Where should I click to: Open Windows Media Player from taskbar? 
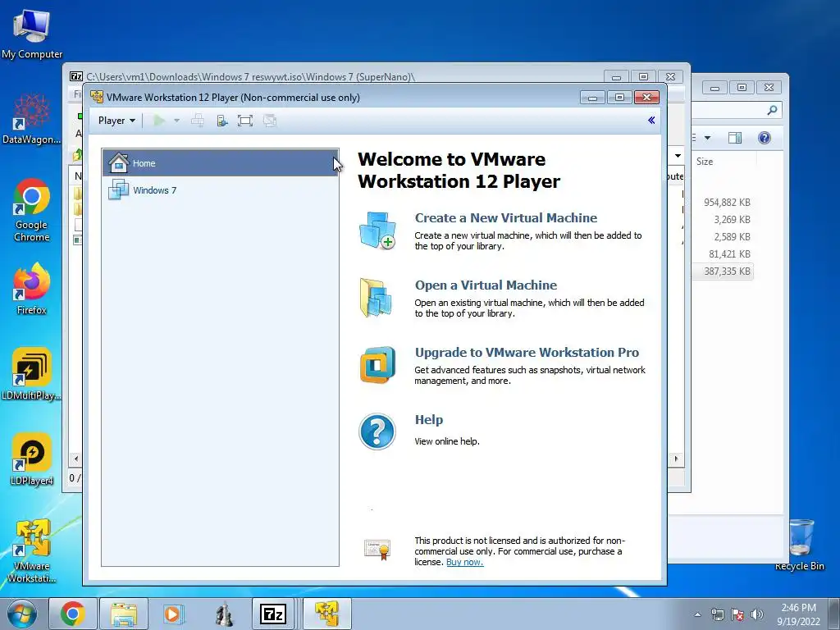[x=173, y=614]
